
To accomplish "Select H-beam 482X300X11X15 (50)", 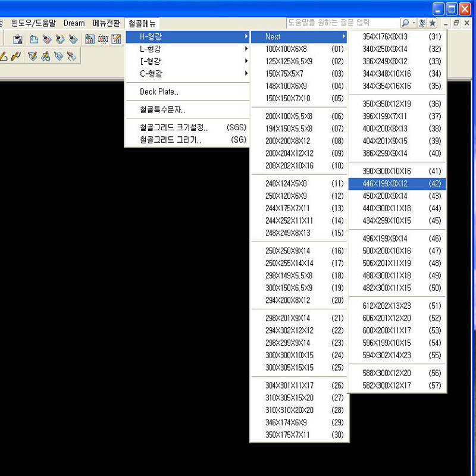I will point(397,288).
